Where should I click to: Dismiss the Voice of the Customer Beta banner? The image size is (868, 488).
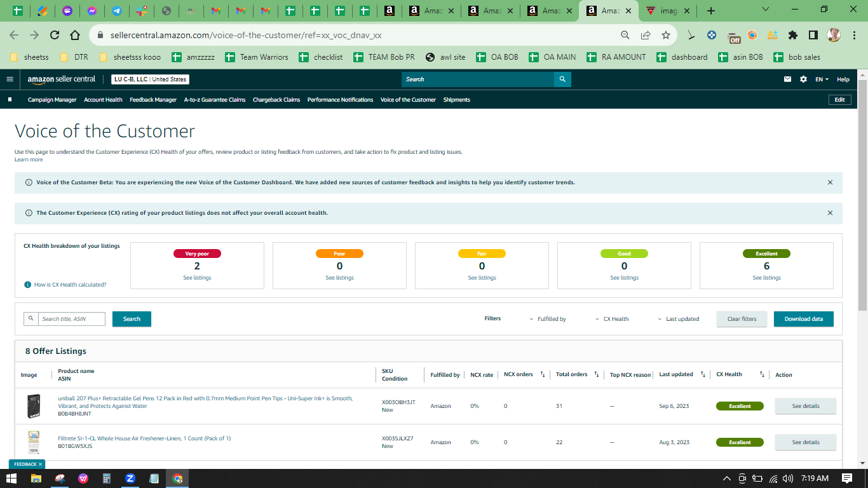coord(830,182)
